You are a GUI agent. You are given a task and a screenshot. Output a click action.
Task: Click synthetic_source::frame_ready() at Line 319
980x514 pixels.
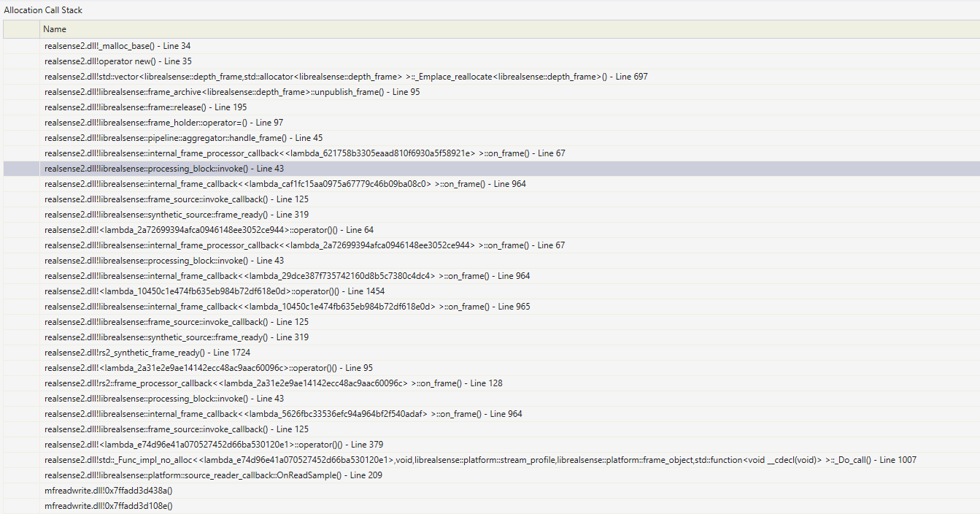(x=175, y=214)
